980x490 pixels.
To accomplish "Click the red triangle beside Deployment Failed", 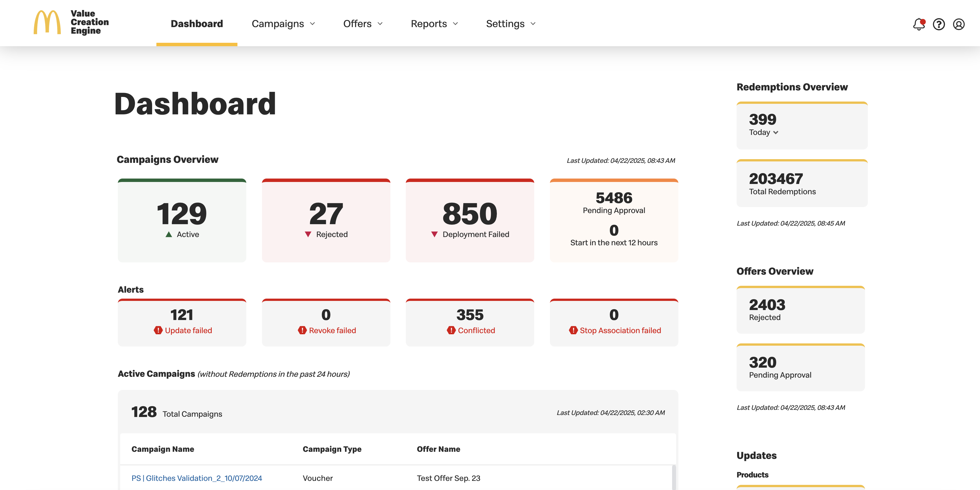I will 434,234.
